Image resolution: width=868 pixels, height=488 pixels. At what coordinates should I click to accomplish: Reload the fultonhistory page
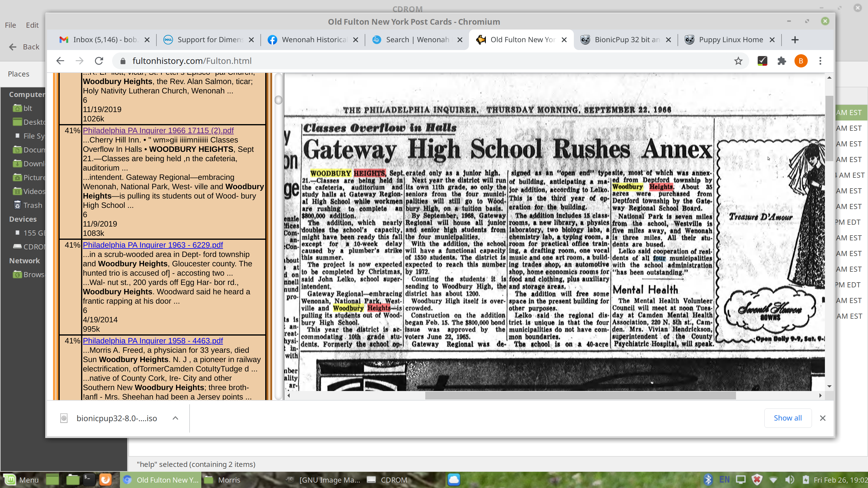(99, 61)
